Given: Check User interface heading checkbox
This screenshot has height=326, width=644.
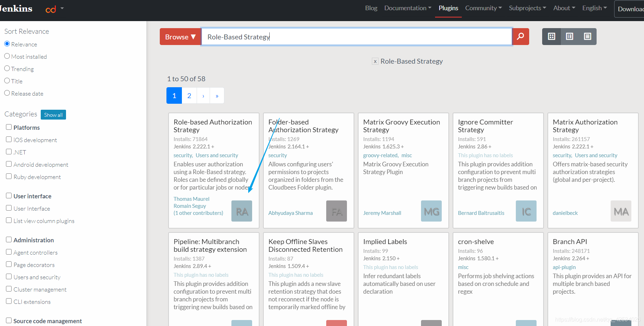Looking at the screenshot, I should tap(9, 196).
